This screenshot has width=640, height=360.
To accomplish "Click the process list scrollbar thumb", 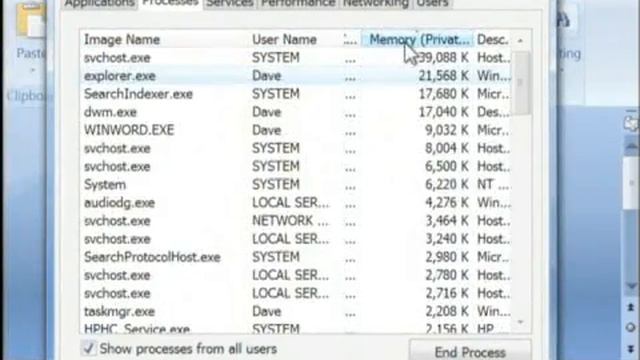I will coord(520,82).
